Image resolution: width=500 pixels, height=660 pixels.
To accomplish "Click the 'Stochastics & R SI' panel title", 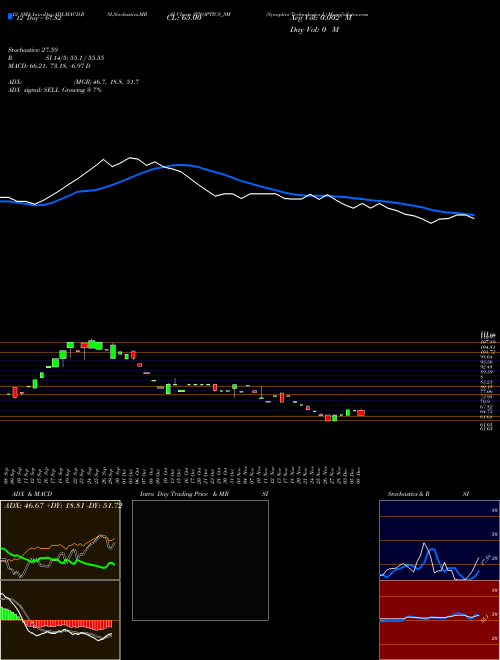I will 428,494.
